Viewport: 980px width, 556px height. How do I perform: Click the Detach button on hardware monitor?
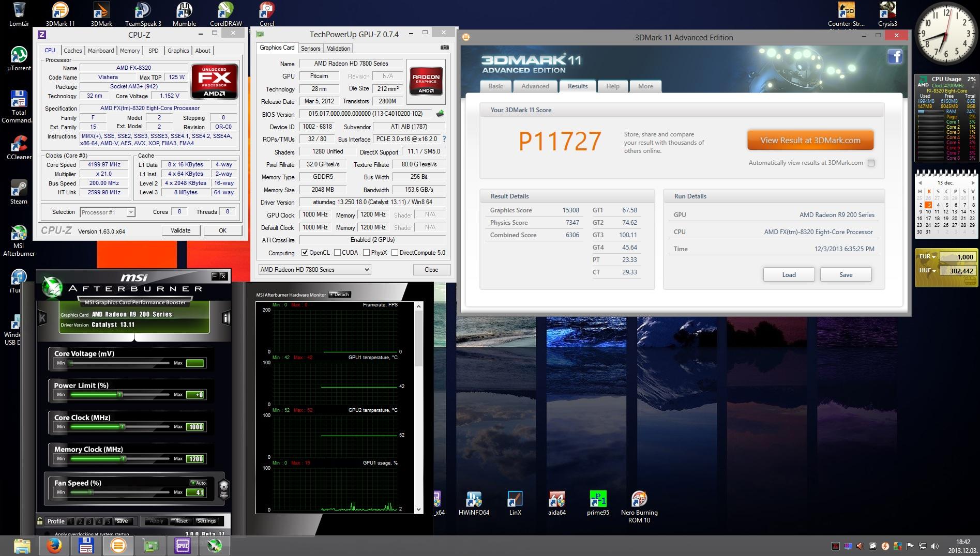(x=340, y=295)
